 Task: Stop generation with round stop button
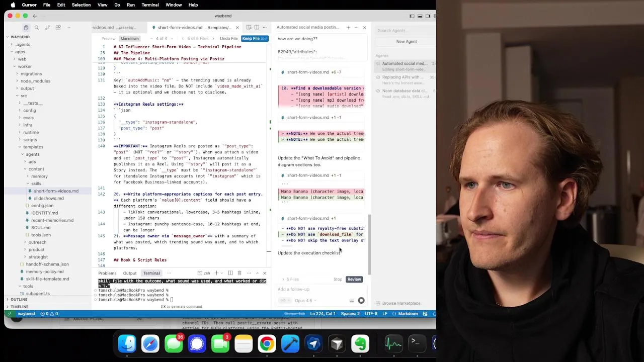(x=361, y=301)
